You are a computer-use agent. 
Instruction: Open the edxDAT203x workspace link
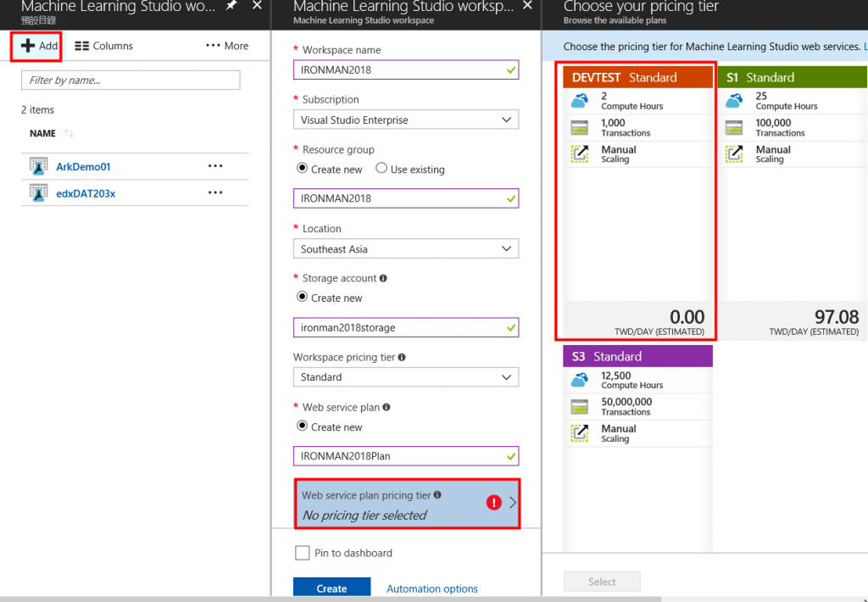[86, 193]
